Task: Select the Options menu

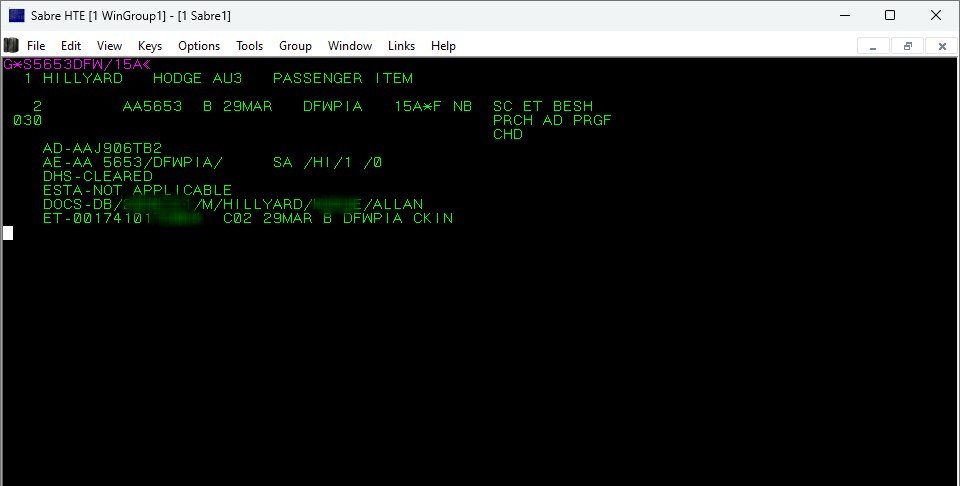Action: 199,46
